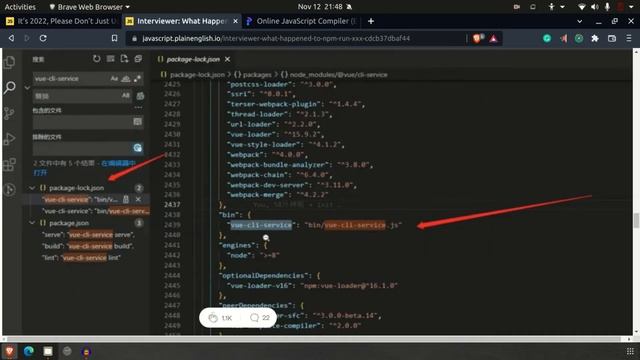Viewport: 640px width, 360px height.
Task: Click the page vertical scrollbar
Action: point(636,221)
